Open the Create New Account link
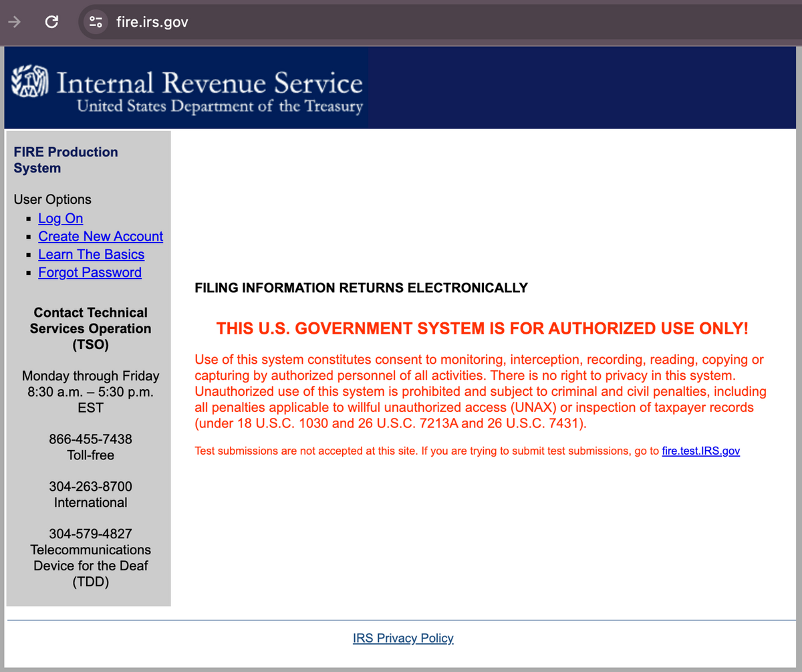This screenshot has height=672, width=802. point(101,236)
